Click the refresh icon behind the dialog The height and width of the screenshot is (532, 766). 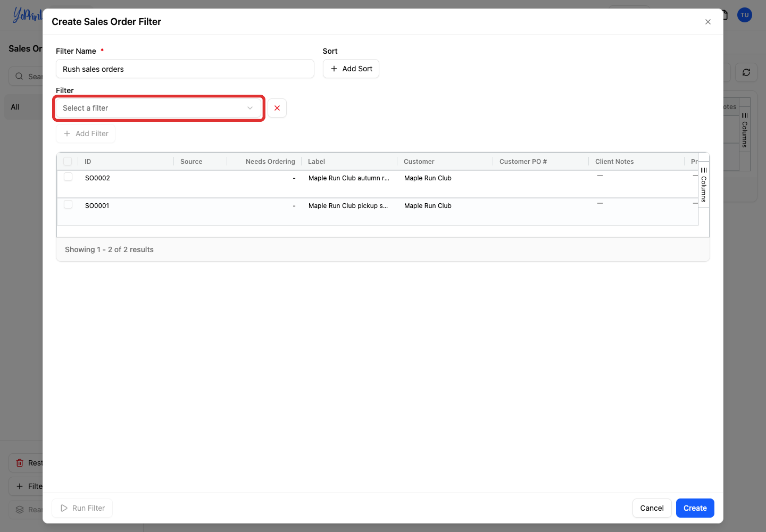(x=746, y=72)
